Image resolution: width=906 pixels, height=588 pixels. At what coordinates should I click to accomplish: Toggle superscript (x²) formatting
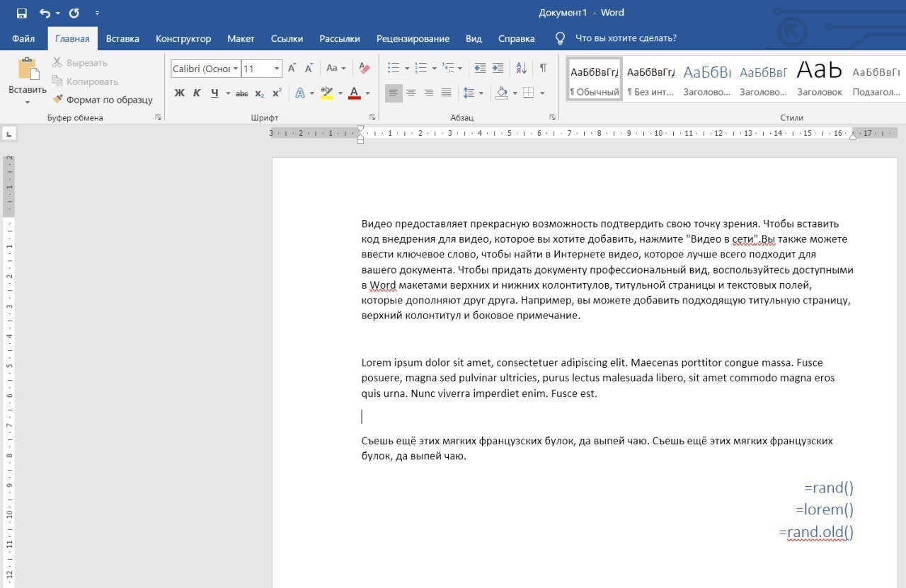tap(277, 93)
